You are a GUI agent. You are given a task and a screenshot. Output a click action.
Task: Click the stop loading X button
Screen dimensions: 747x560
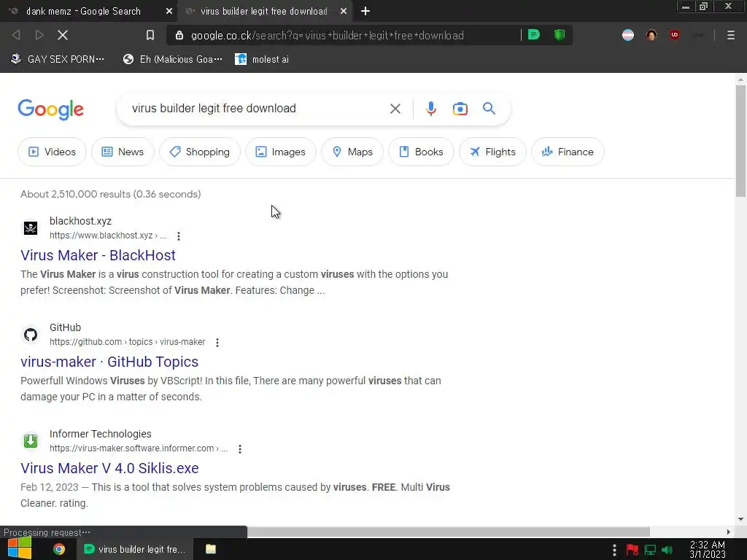click(x=63, y=35)
